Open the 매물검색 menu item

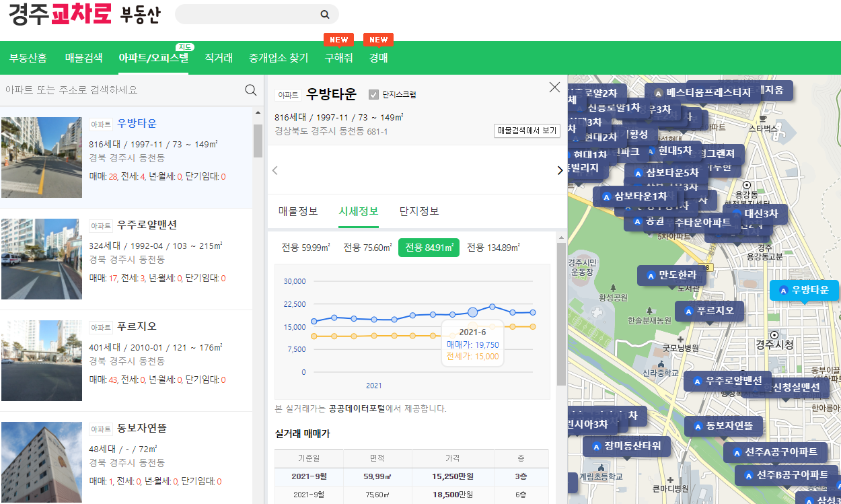(82, 59)
